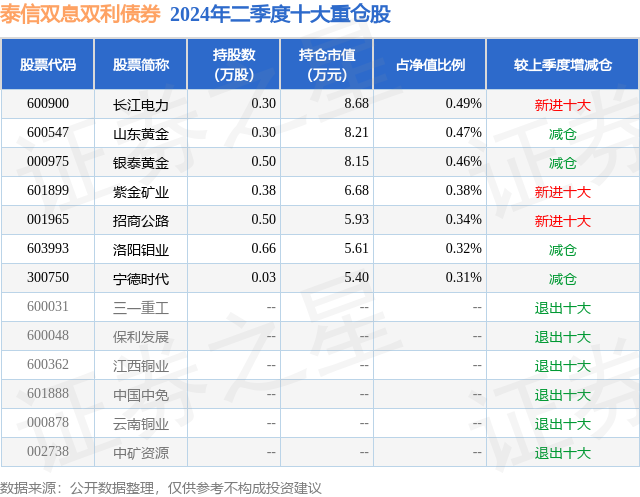This screenshot has width=640, height=497.
Task: Select stock name 中国中免
Action: click(141, 395)
